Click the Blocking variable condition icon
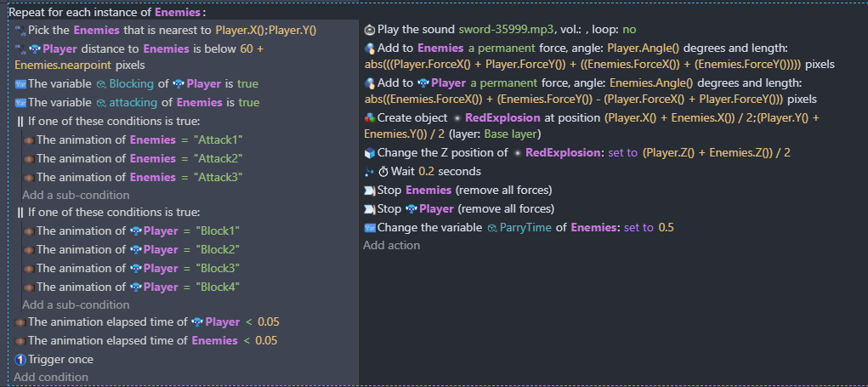The image size is (868, 387). (20, 84)
